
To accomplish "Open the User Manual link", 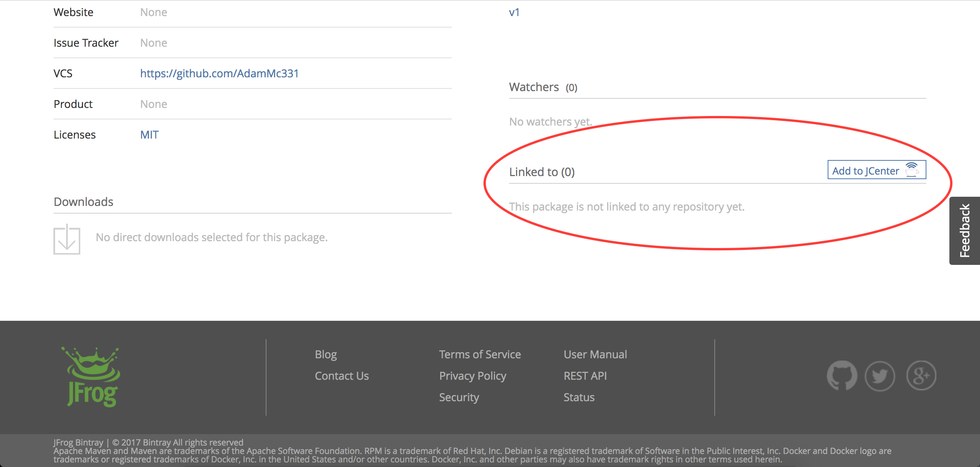I will pos(595,354).
